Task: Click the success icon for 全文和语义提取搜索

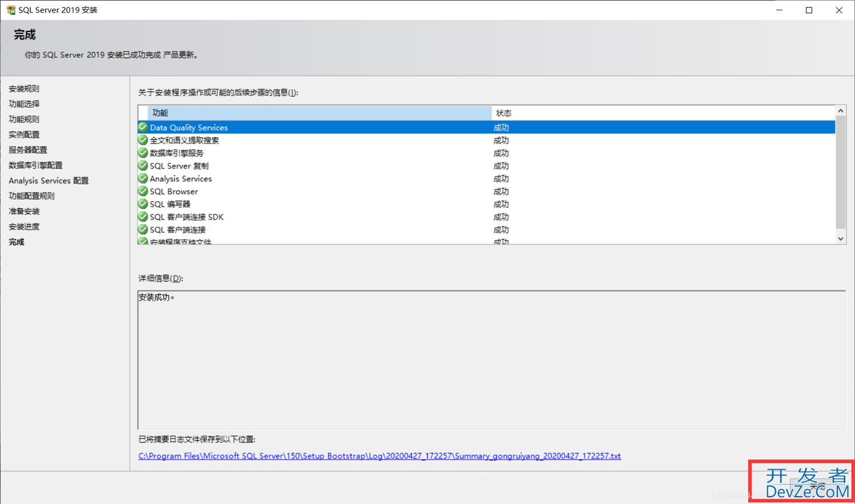Action: pyautogui.click(x=143, y=140)
